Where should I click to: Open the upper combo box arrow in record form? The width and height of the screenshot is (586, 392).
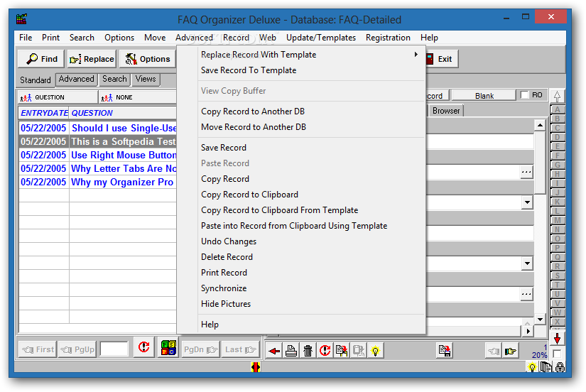tap(527, 202)
